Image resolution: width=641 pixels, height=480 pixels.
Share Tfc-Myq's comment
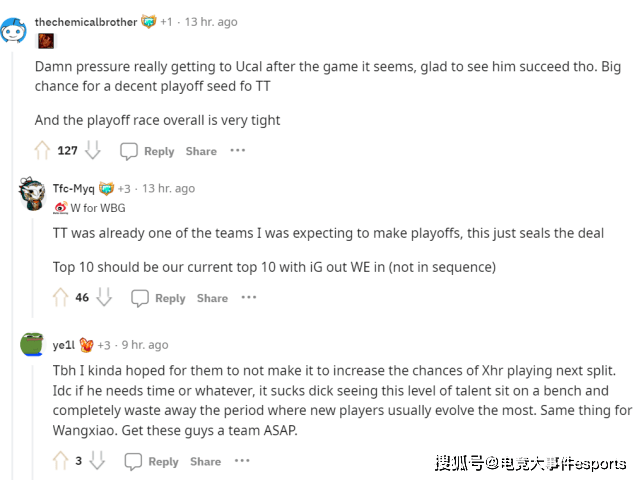[x=212, y=298]
